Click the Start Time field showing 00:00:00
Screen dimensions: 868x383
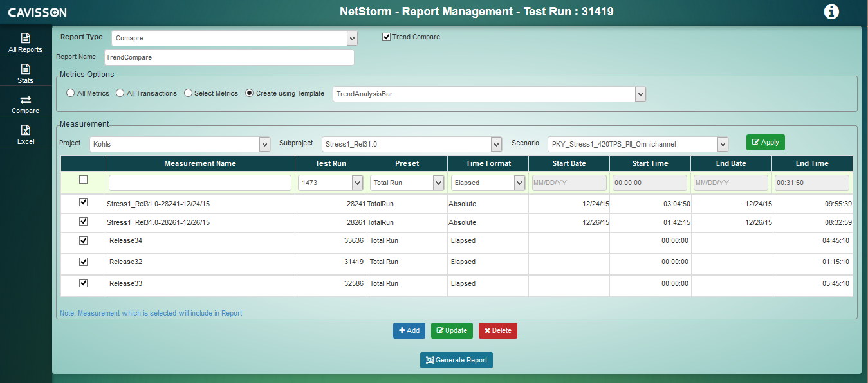click(650, 183)
